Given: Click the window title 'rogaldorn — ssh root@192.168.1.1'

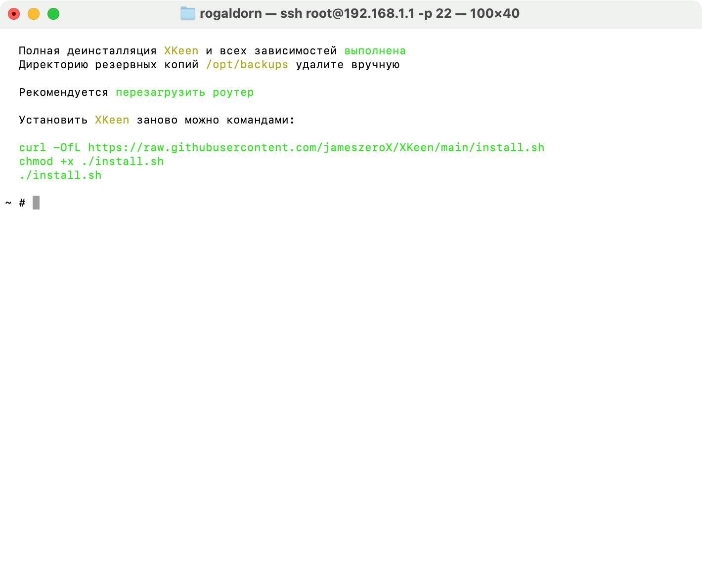Looking at the screenshot, I should [x=359, y=13].
